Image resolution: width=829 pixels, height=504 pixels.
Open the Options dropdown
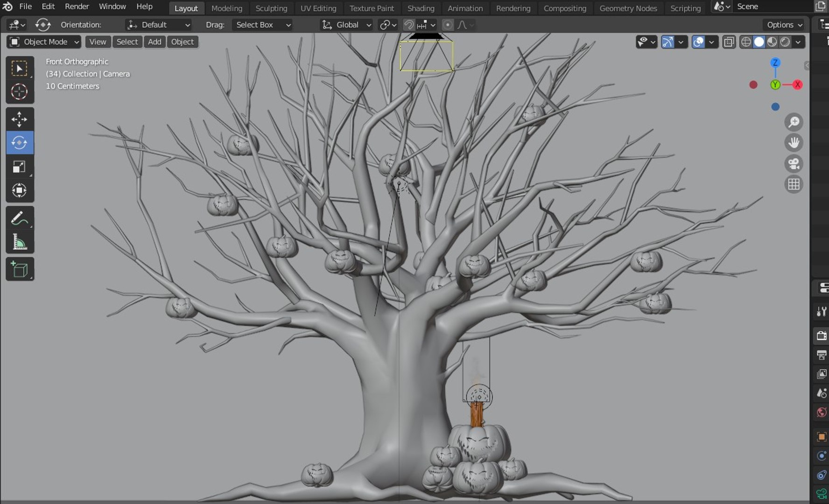785,25
